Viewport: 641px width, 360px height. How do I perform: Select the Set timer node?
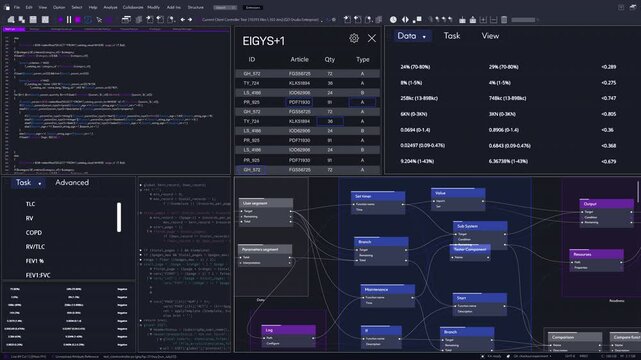pyautogui.click(x=378, y=202)
